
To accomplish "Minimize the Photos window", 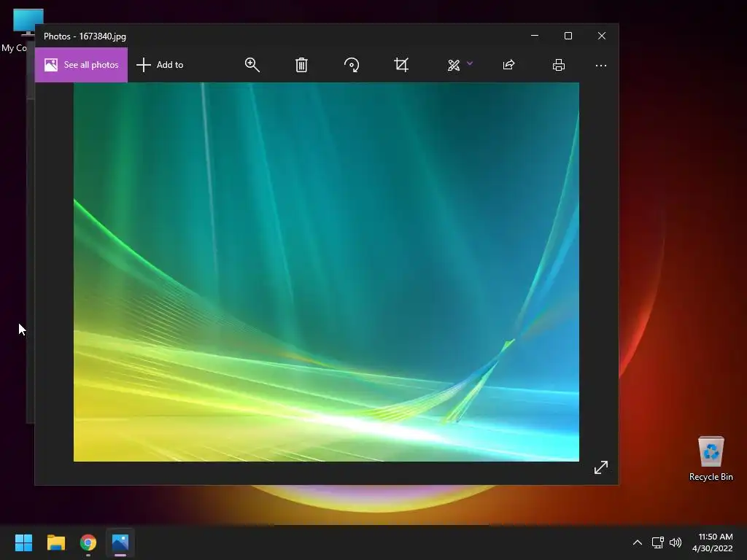I will (x=535, y=36).
